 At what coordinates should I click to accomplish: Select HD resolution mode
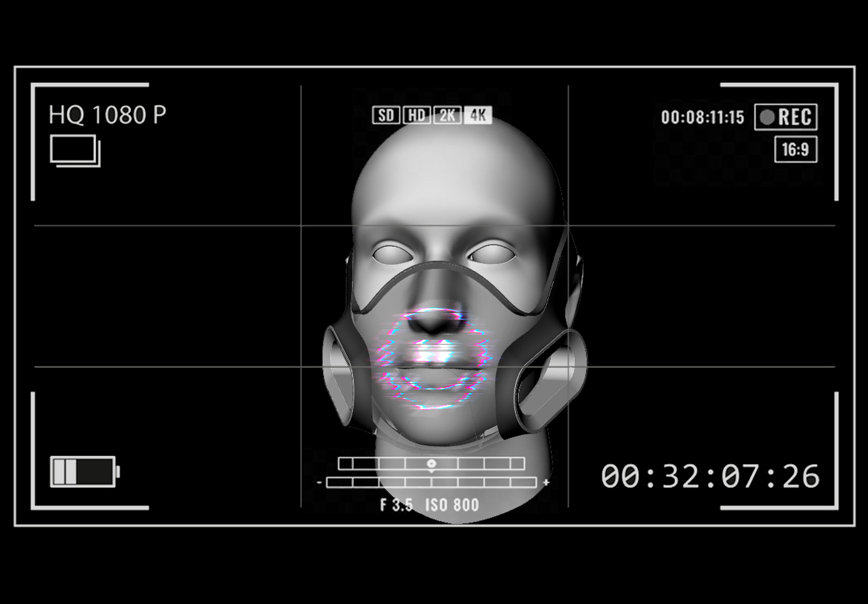(x=417, y=115)
